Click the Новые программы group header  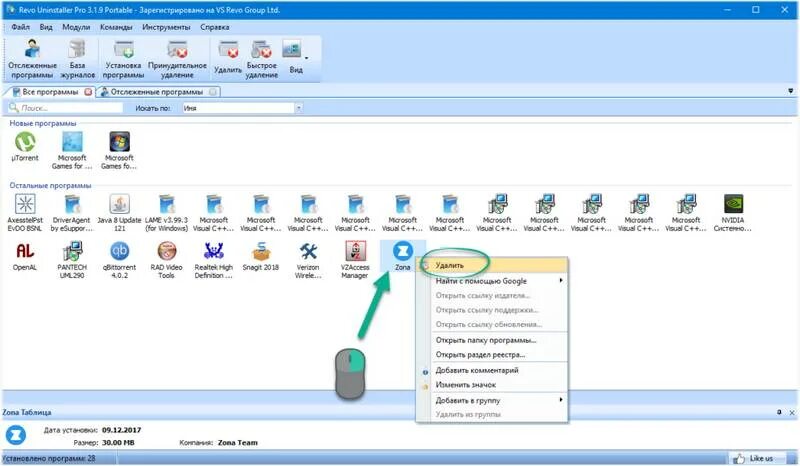(43, 123)
